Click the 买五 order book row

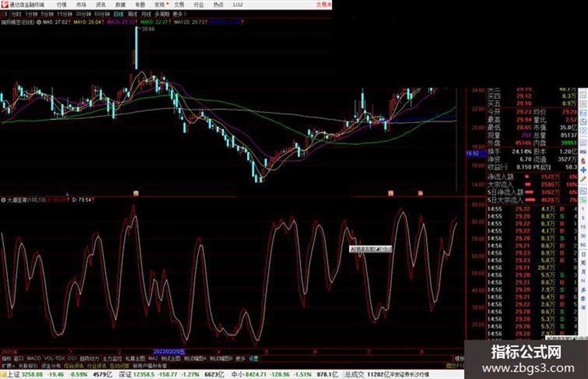click(x=532, y=103)
